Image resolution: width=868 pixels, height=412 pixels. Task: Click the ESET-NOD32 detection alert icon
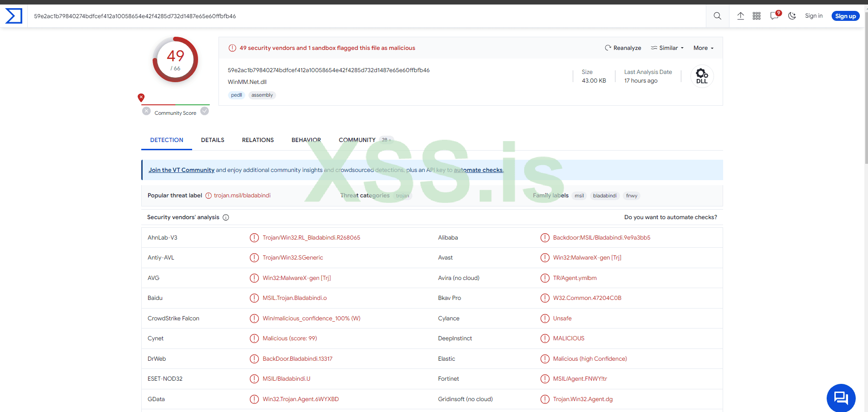point(254,379)
